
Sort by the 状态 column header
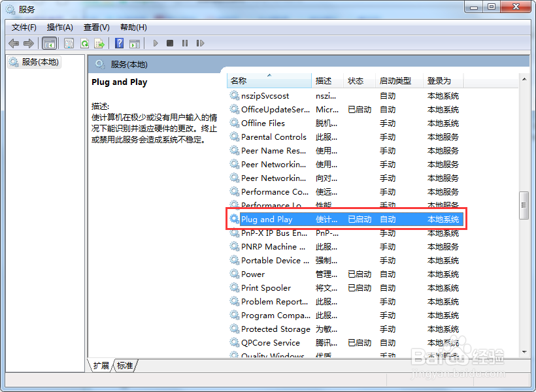click(360, 80)
